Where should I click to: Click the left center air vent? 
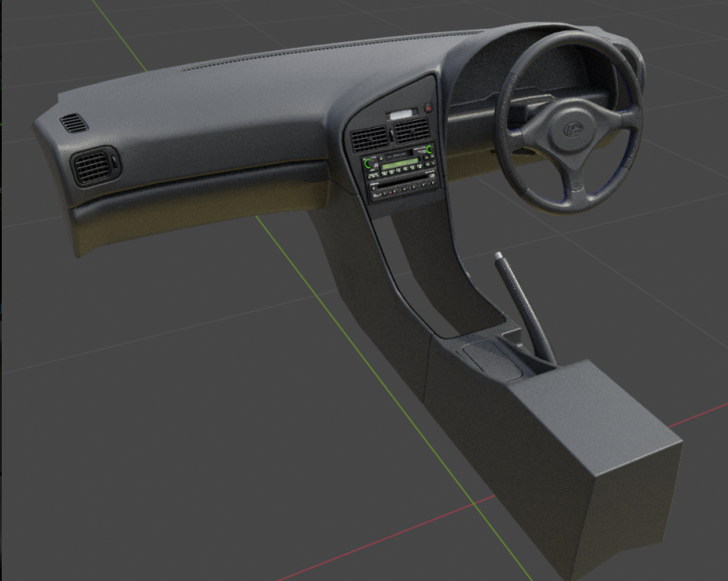click(370, 138)
